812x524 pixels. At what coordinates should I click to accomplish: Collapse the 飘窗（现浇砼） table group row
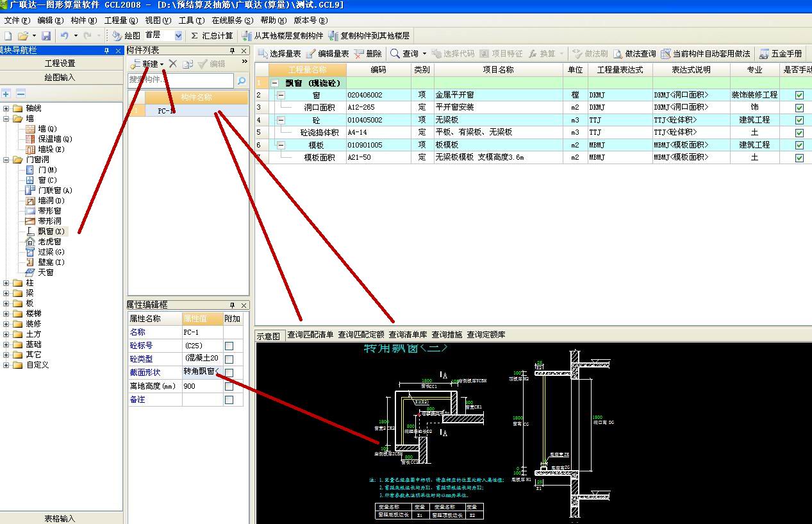coord(275,83)
